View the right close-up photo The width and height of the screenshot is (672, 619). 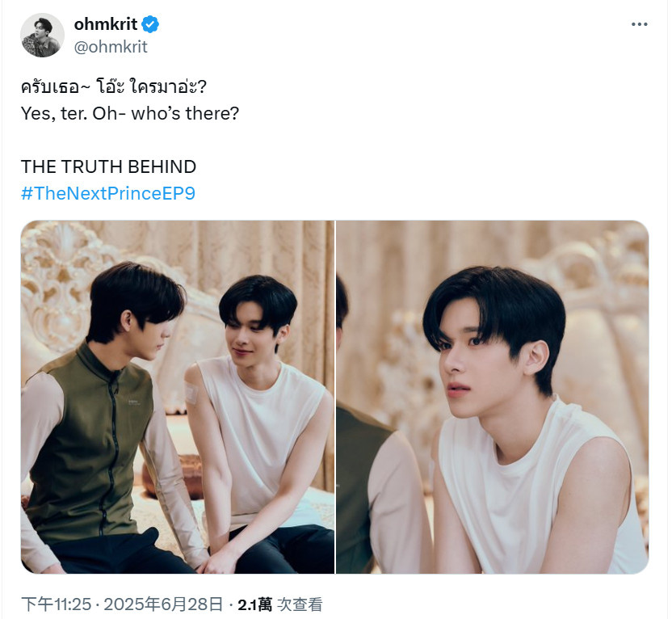tap(493, 397)
